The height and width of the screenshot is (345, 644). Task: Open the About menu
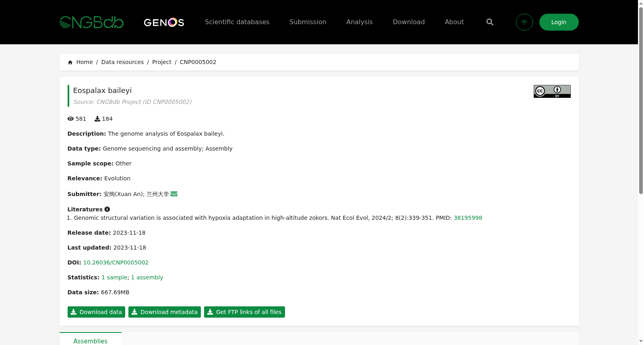(454, 22)
